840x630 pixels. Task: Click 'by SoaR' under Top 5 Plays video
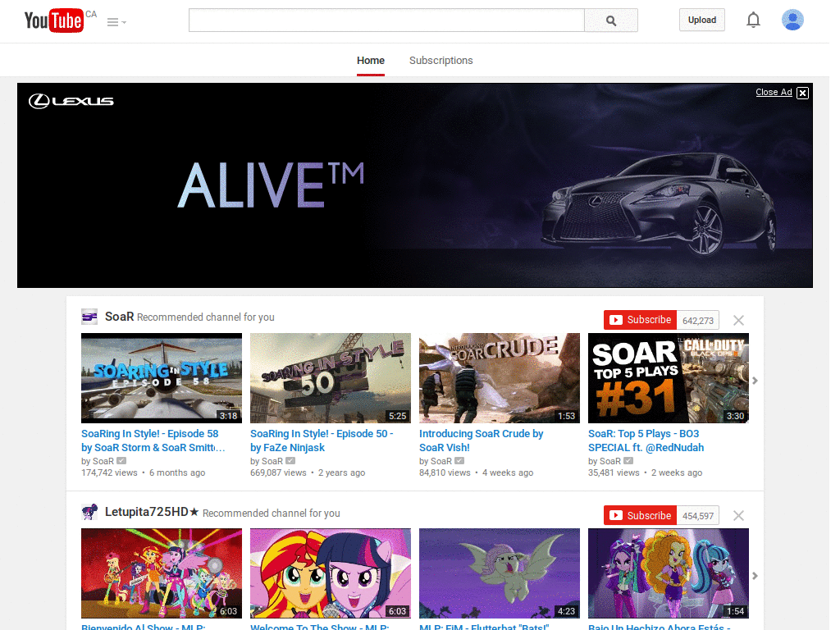point(605,461)
